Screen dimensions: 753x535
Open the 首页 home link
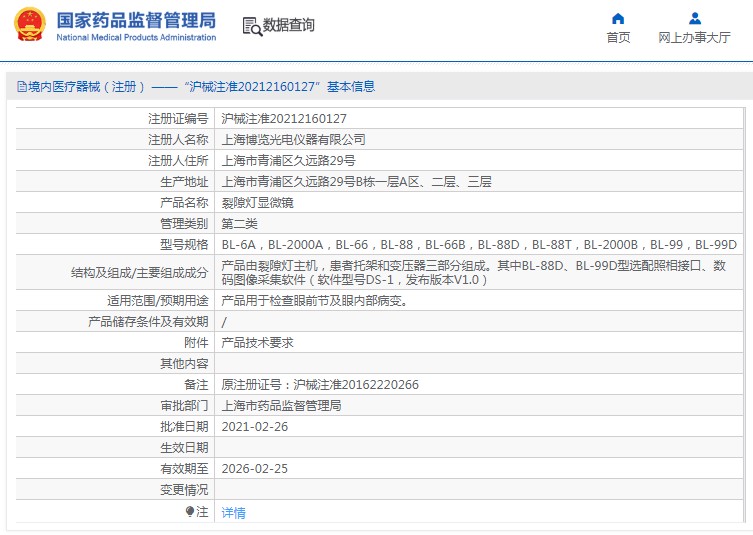pos(618,37)
